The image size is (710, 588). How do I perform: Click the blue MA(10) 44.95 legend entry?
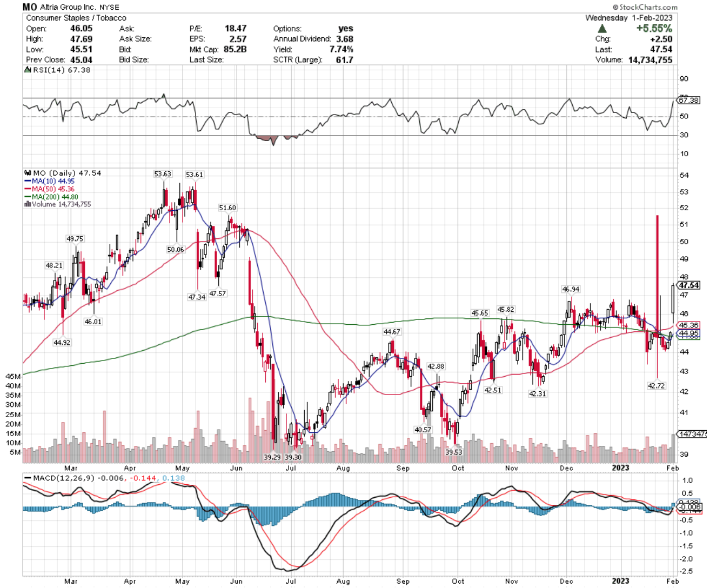50,181
